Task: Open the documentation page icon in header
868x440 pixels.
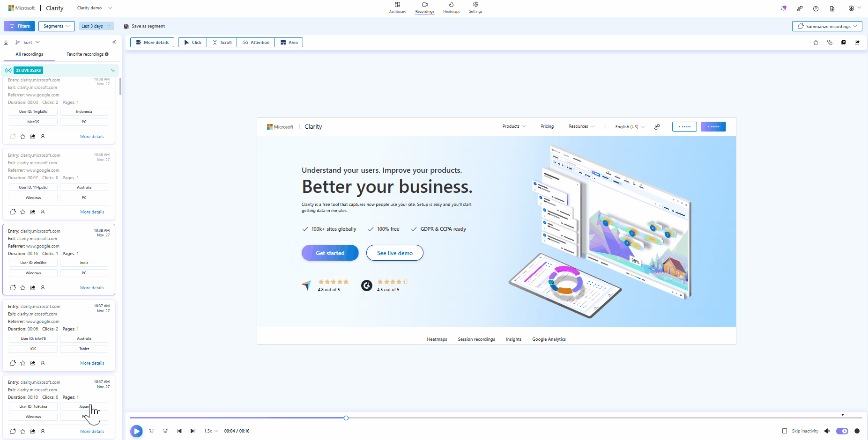Action: pyautogui.click(x=832, y=8)
